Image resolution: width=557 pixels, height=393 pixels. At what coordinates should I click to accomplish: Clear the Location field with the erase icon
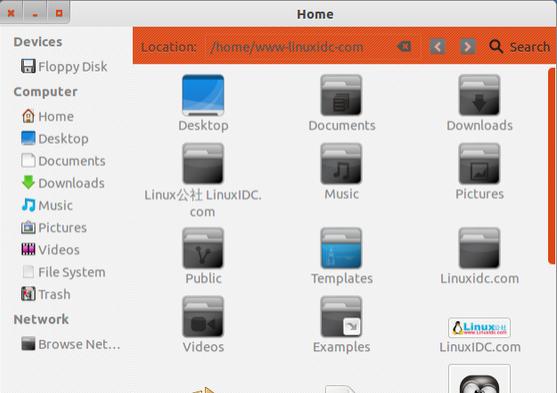pos(404,46)
